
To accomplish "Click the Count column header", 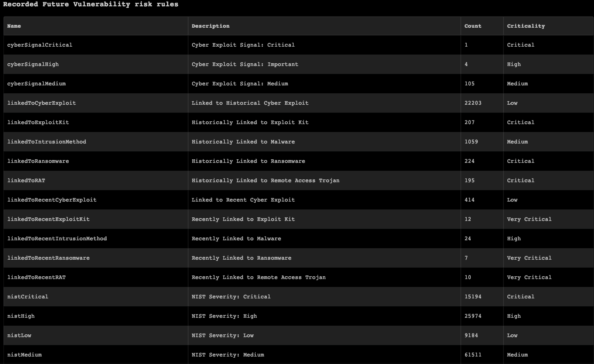I will coord(473,26).
